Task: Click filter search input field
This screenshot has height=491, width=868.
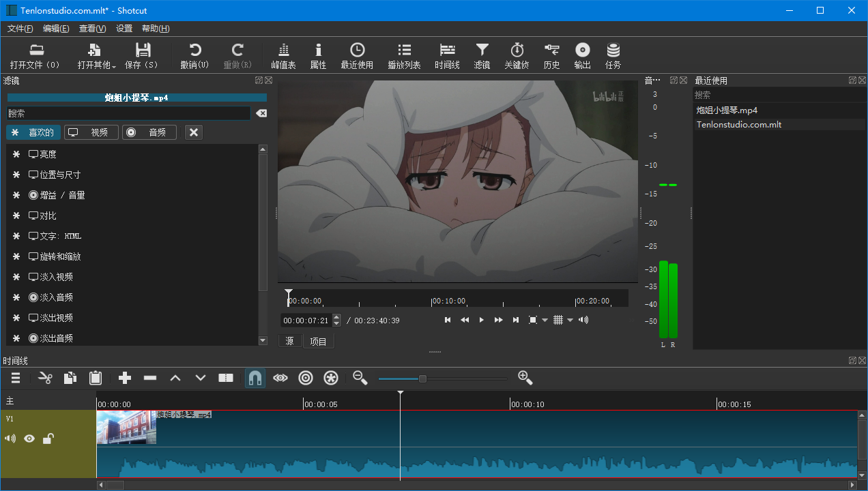Action: (x=129, y=113)
